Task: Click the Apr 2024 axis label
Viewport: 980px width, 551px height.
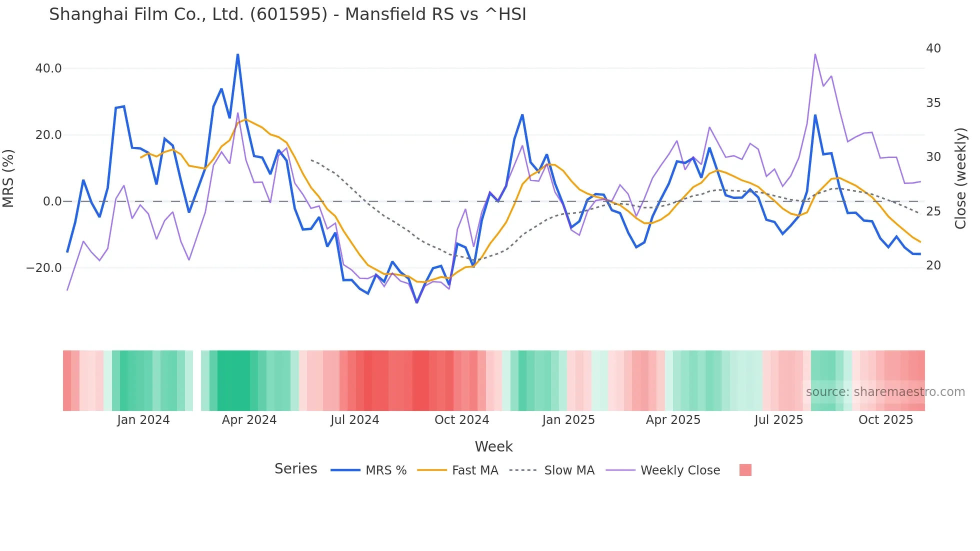Action: [x=249, y=420]
